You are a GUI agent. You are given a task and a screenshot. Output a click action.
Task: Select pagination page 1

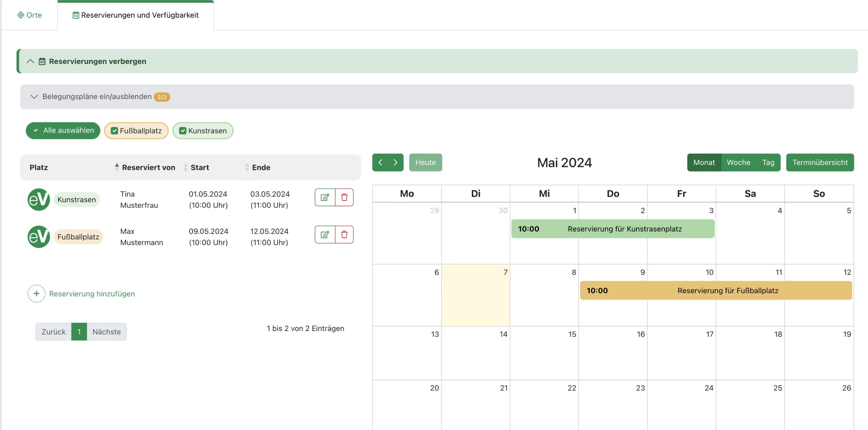(79, 332)
